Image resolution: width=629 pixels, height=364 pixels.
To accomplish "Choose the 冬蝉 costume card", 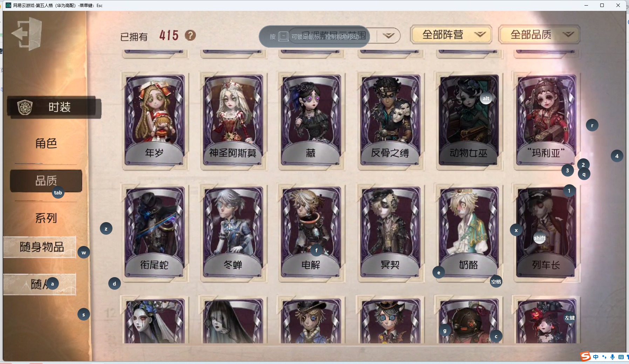I will (x=233, y=232).
